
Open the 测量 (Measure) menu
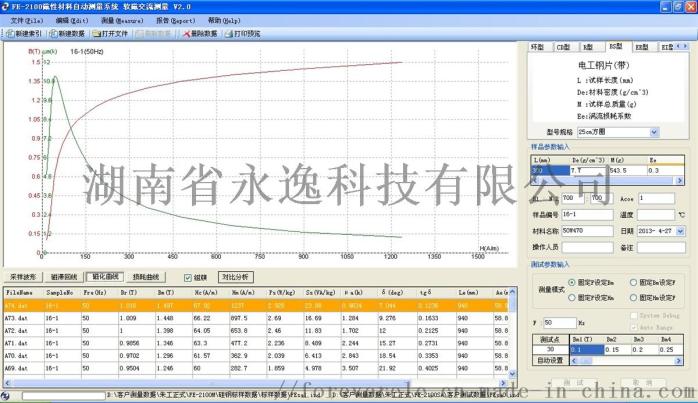click(x=122, y=20)
